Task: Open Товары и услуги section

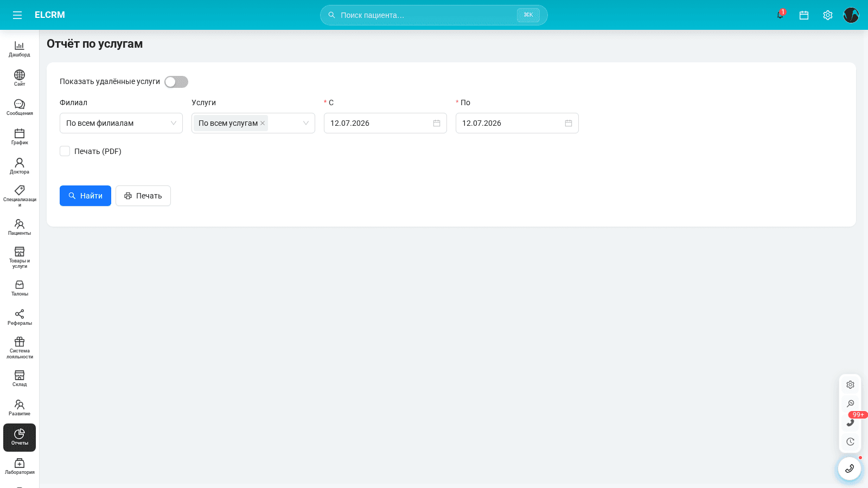Action: 20,258
